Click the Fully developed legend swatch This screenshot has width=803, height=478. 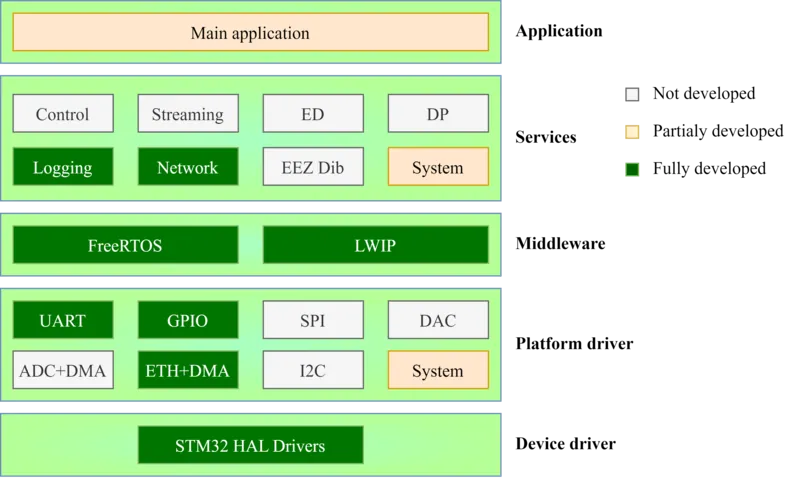click(632, 169)
